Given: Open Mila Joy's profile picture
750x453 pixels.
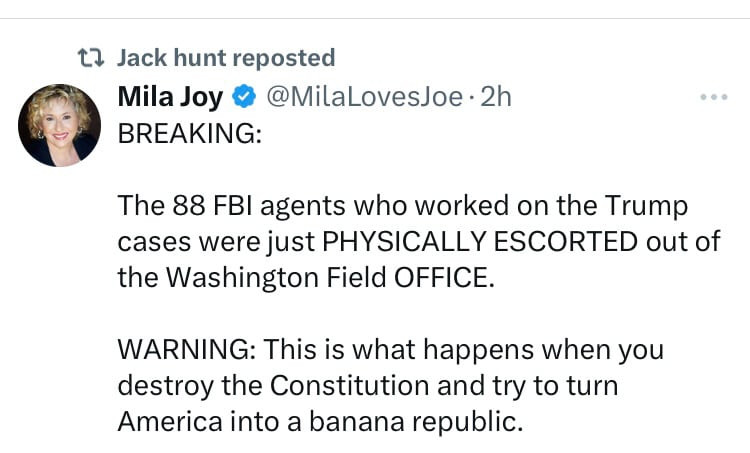Looking at the screenshot, I should click(59, 125).
